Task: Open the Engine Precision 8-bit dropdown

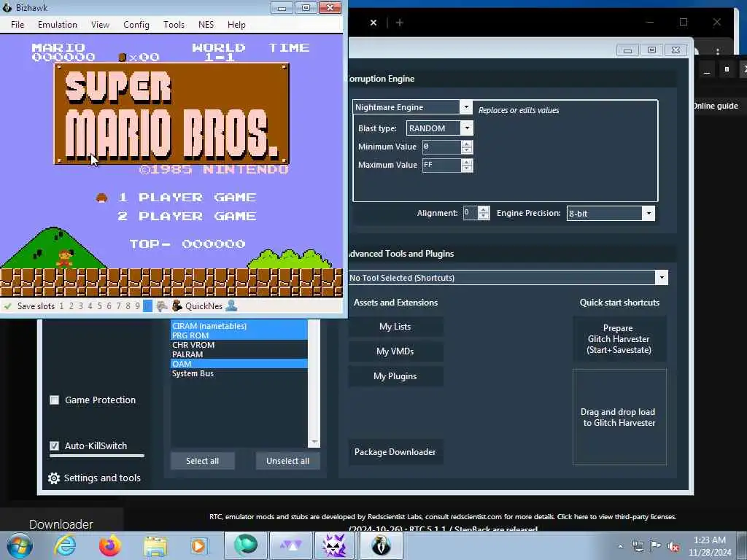Action: click(x=649, y=214)
